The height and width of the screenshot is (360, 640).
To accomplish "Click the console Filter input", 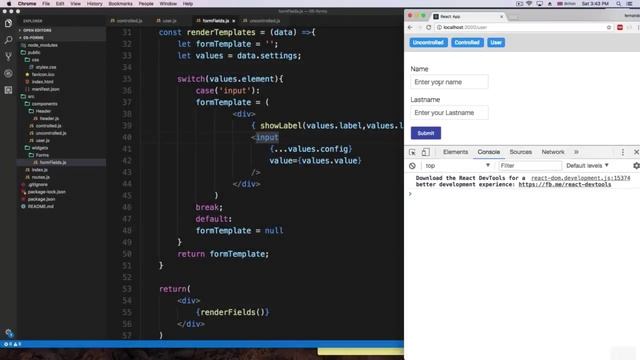I will pos(530,166).
